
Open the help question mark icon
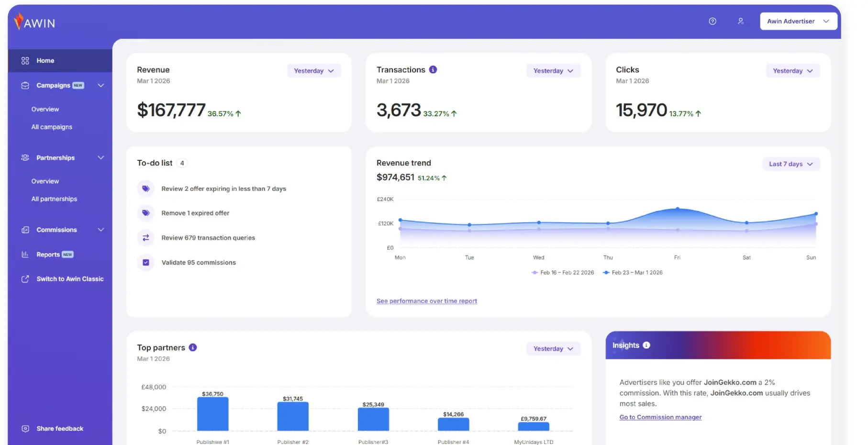click(712, 21)
